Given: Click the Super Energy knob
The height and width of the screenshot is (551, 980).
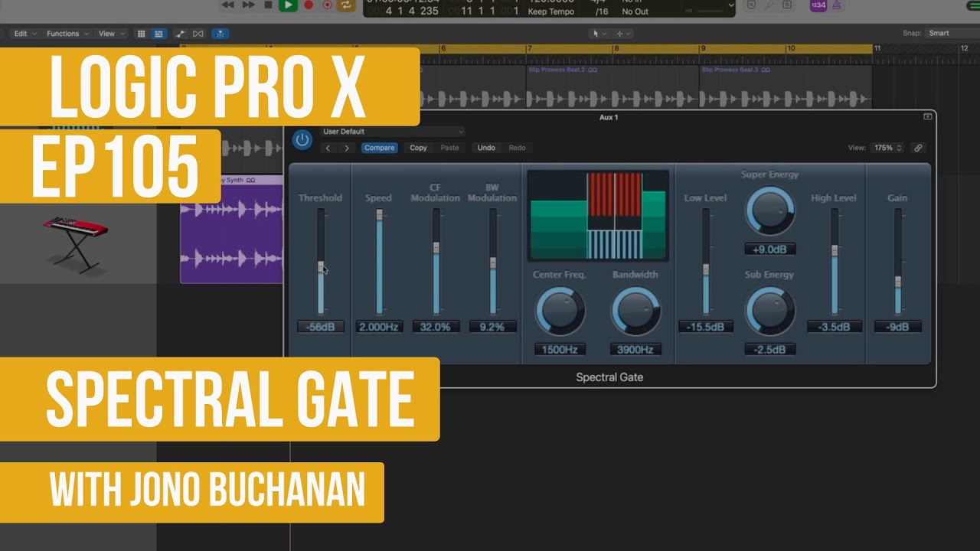Looking at the screenshot, I should pos(770,210).
